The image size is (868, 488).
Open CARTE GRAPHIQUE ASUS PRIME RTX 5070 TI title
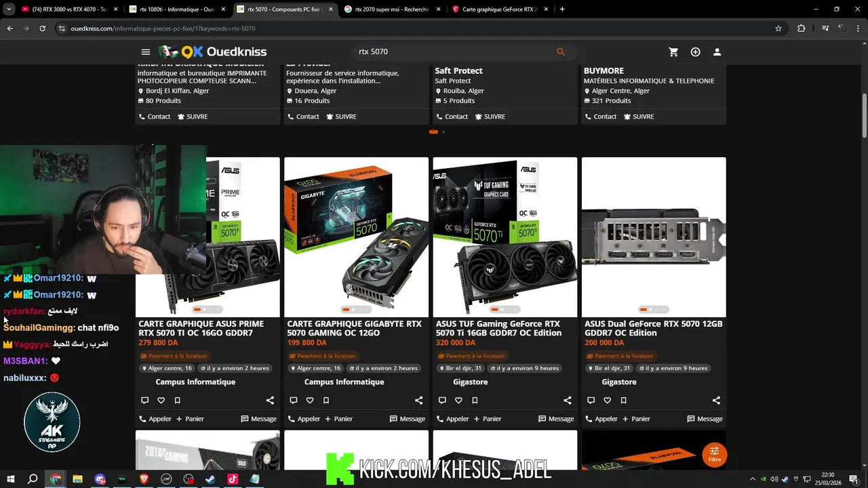pos(201,328)
